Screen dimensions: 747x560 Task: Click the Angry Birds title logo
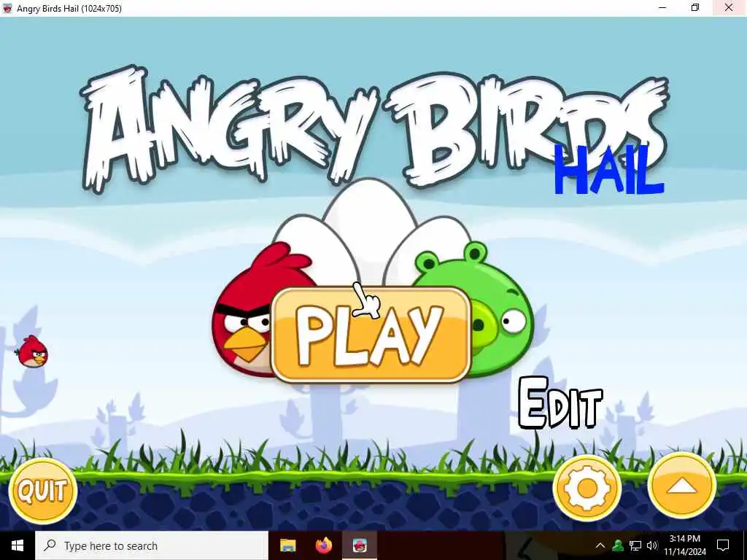pos(374,128)
